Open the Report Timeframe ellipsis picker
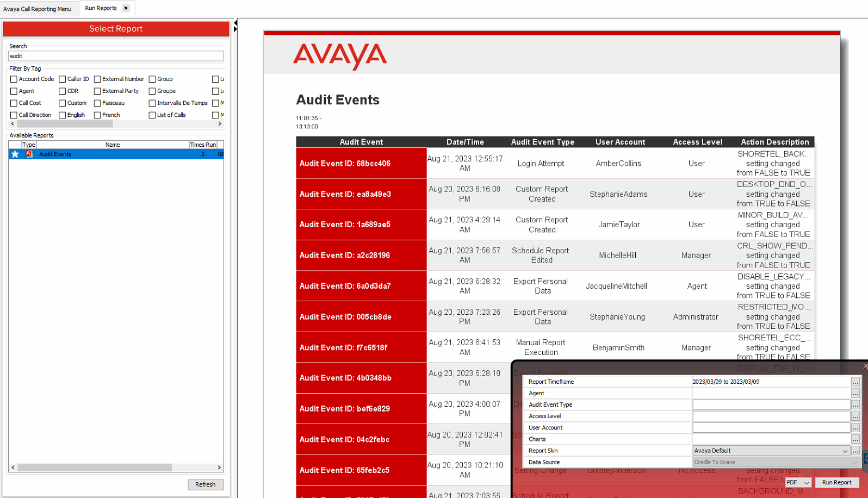The image size is (868, 498). (x=855, y=382)
